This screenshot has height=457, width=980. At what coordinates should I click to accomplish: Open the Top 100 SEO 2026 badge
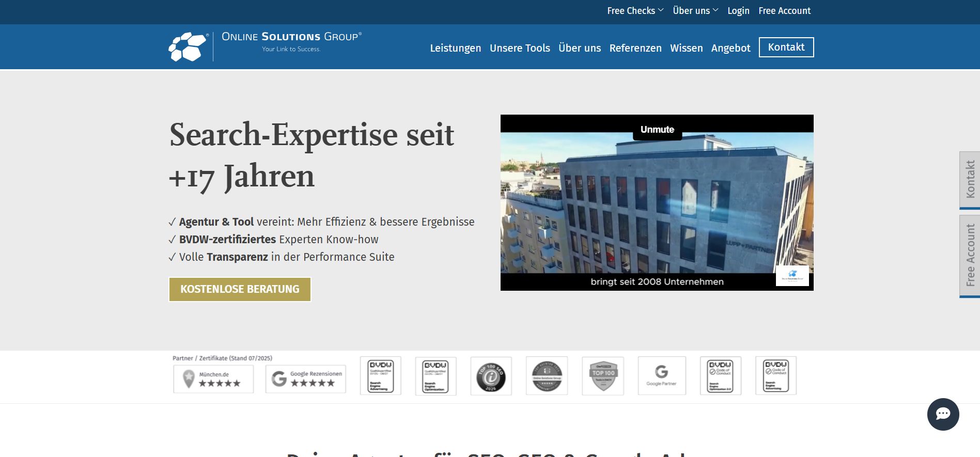491,376
